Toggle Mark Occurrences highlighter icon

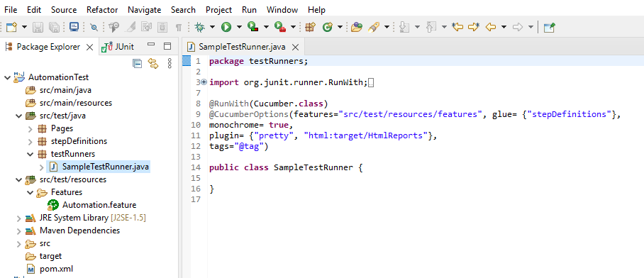pyautogui.click(x=131, y=27)
